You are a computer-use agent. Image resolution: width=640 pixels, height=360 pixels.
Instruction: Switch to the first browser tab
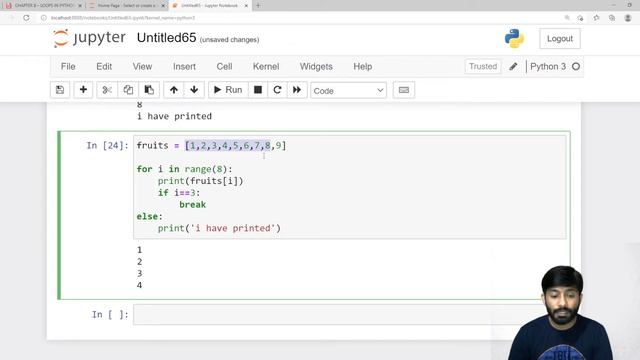(43, 6)
